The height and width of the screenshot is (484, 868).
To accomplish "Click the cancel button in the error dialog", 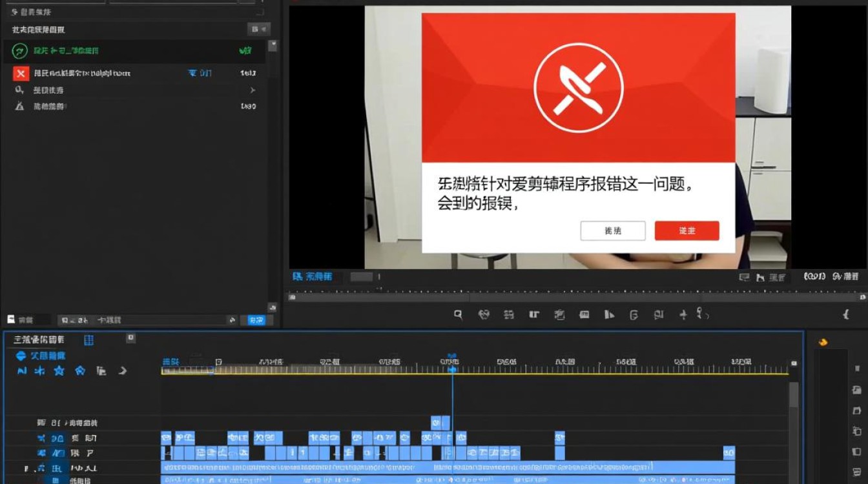I will 612,230.
